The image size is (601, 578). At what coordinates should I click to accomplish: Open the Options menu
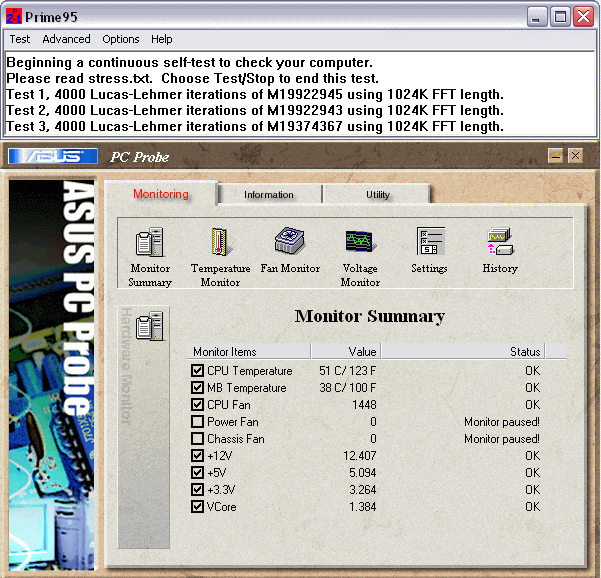121,39
